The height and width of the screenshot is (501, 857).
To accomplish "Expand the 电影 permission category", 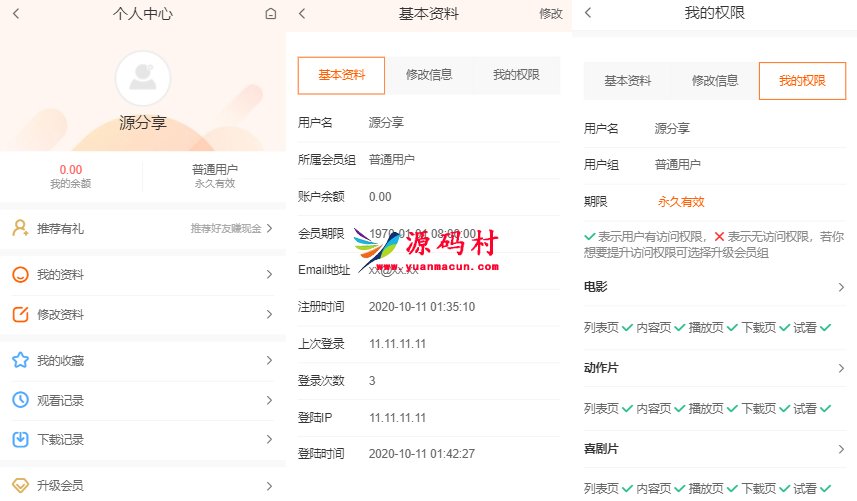I will (x=840, y=288).
